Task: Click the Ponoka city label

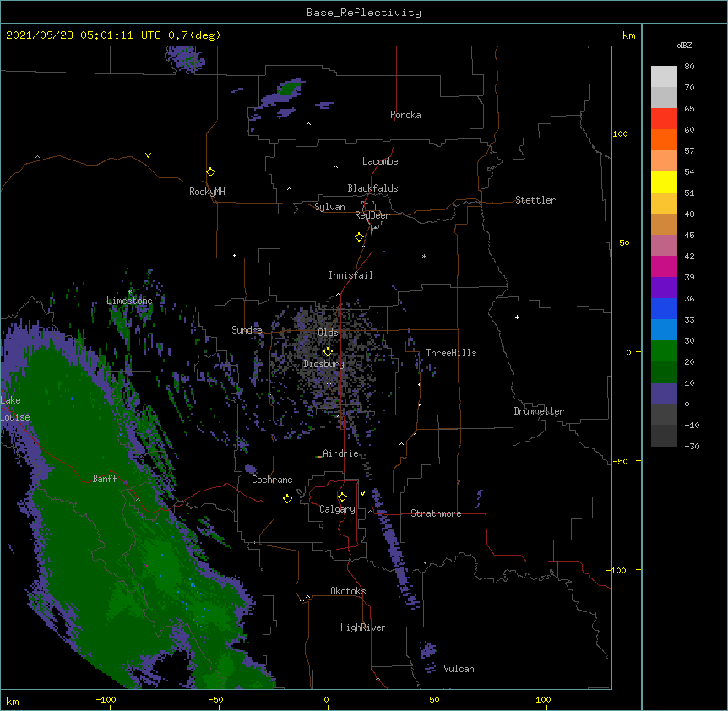Action: pyautogui.click(x=405, y=115)
